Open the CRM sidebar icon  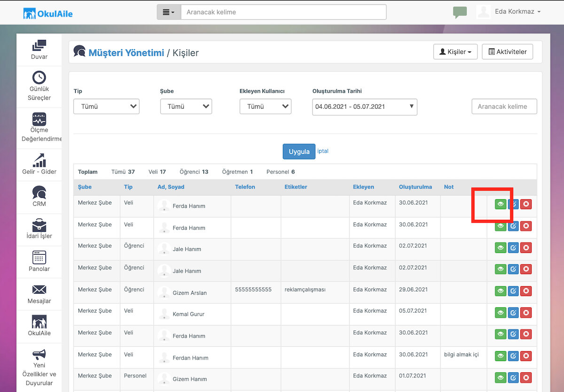pyautogui.click(x=39, y=192)
